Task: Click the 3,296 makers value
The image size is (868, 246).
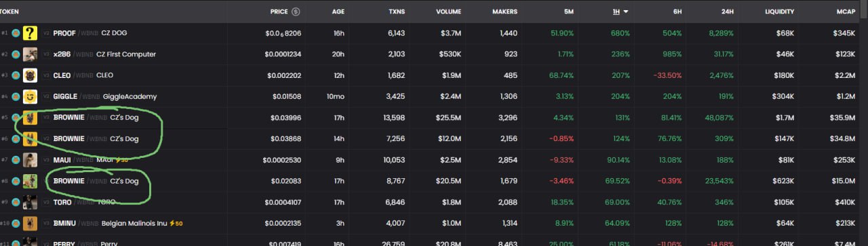Action: pos(508,118)
